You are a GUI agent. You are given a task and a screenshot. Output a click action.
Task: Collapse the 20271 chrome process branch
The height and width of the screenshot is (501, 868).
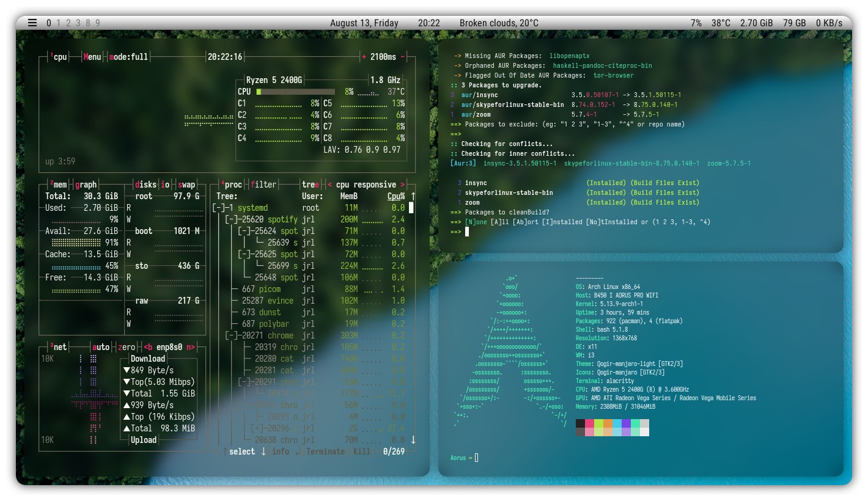[x=231, y=335]
